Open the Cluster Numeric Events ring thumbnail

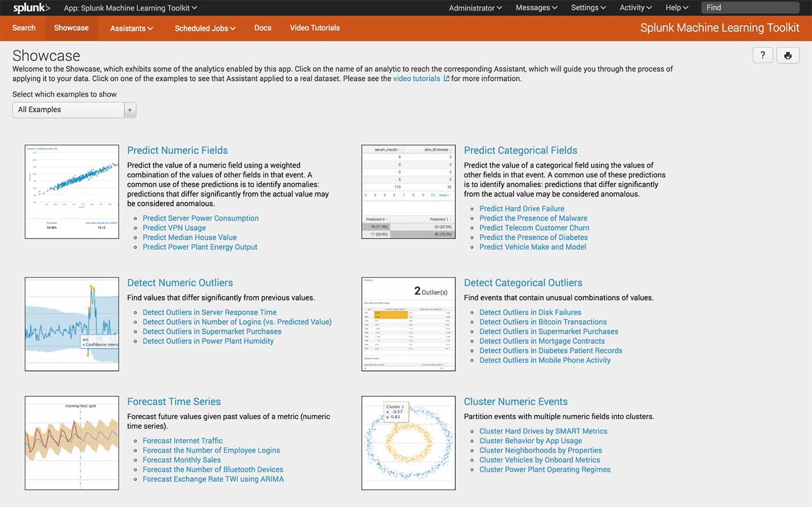point(408,443)
